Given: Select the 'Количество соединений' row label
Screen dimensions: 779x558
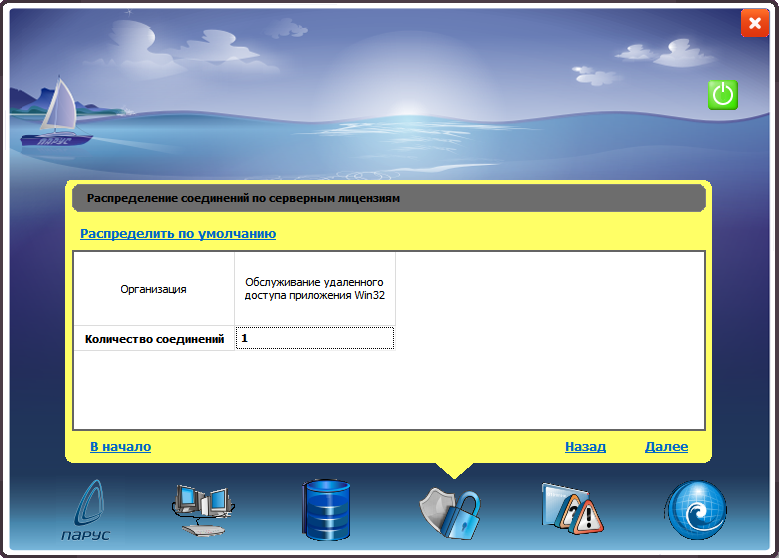Looking at the screenshot, I should [x=154, y=339].
